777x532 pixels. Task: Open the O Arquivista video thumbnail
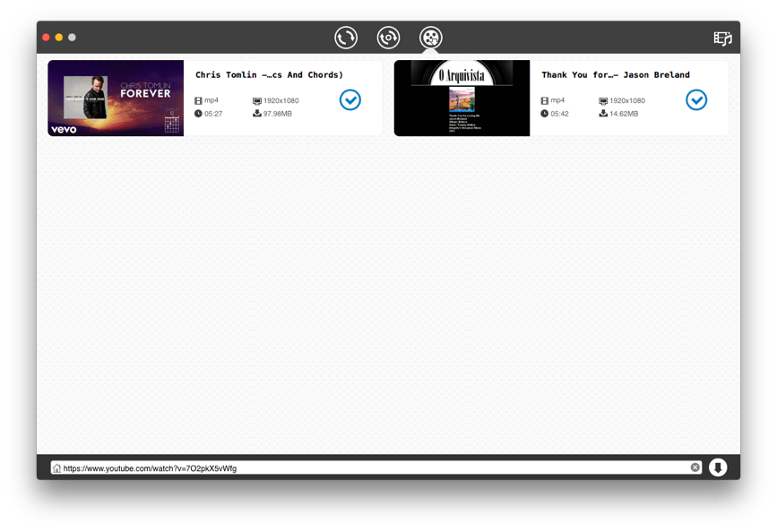[462, 99]
